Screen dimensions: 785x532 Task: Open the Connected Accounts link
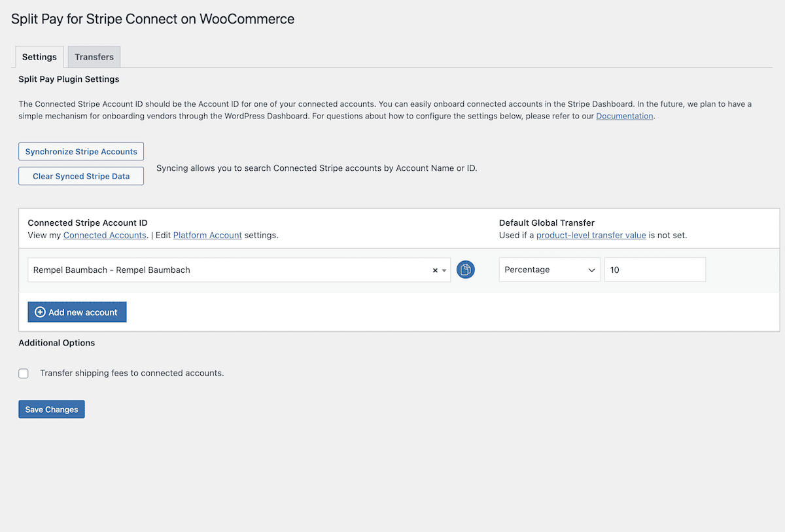105,235
